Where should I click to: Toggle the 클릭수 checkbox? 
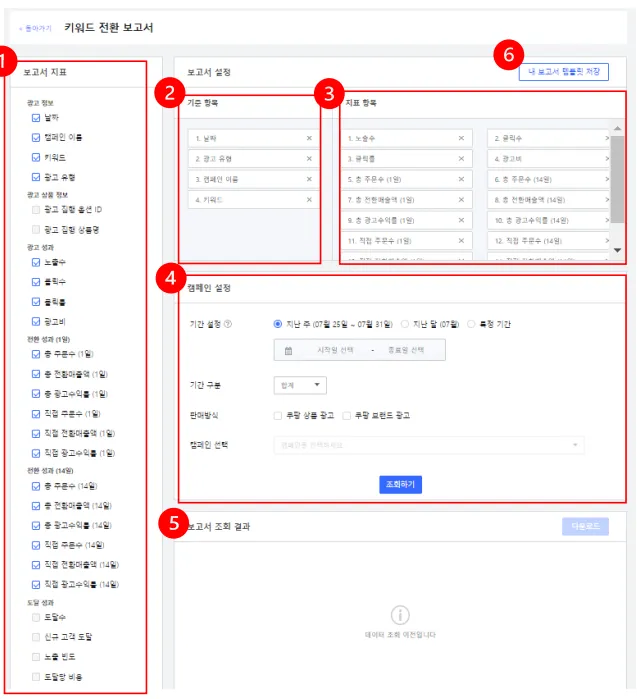pos(36,282)
